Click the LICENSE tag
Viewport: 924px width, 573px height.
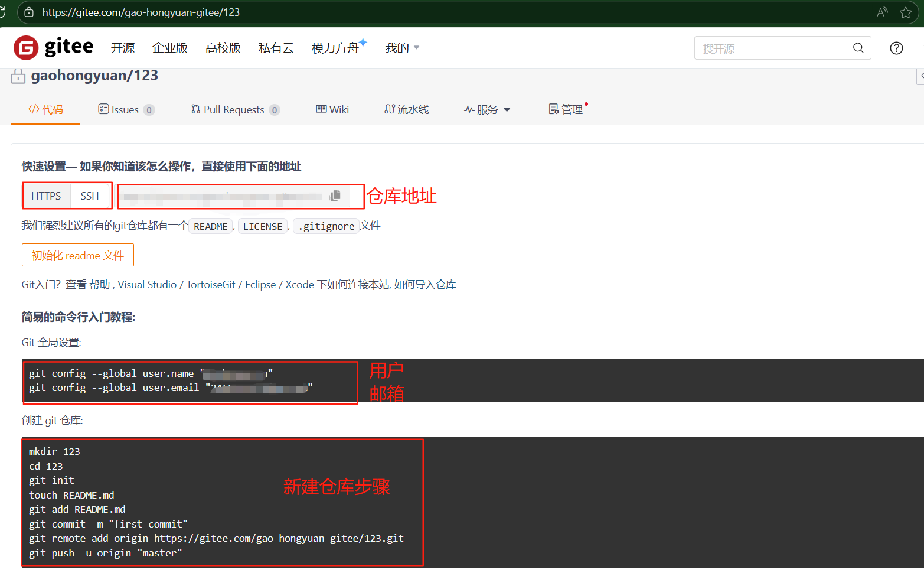tap(263, 226)
